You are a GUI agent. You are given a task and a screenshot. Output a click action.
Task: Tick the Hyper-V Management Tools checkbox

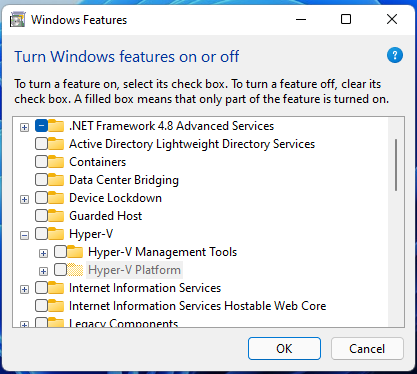(60, 252)
